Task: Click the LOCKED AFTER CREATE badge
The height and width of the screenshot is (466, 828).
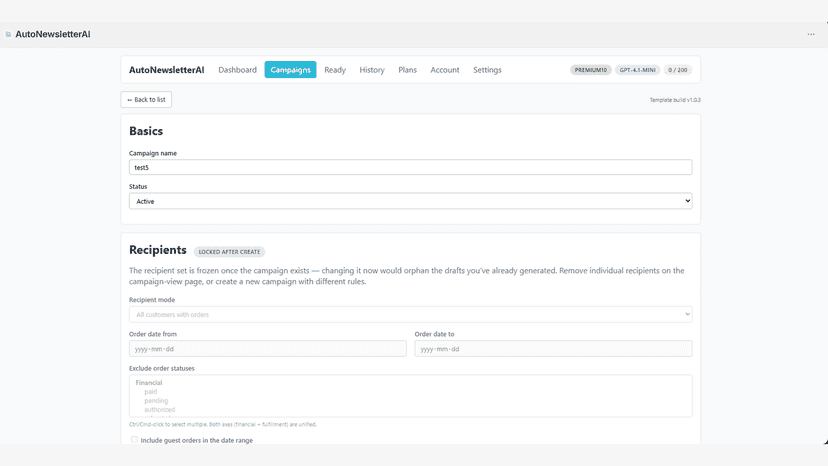Action: pos(229,252)
